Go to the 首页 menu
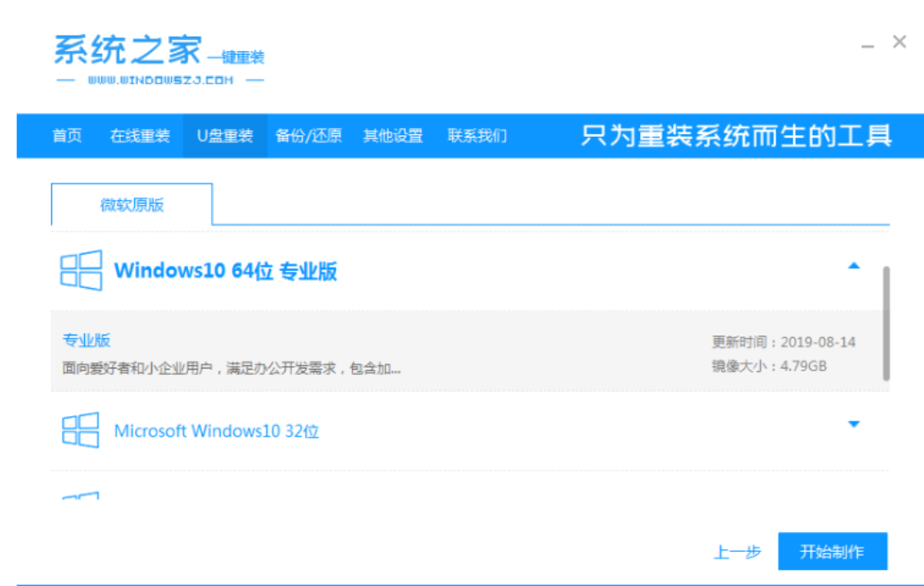This screenshot has height=586, width=924. (67, 136)
